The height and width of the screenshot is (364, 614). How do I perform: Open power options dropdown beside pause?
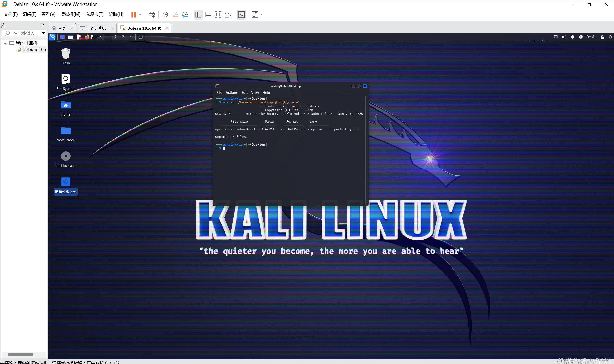point(140,14)
